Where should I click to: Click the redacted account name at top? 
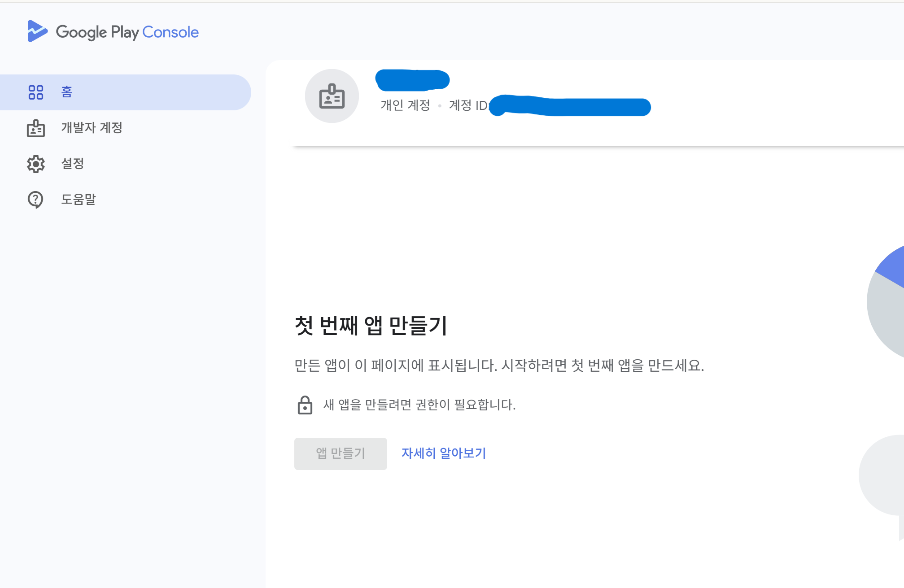click(x=412, y=80)
